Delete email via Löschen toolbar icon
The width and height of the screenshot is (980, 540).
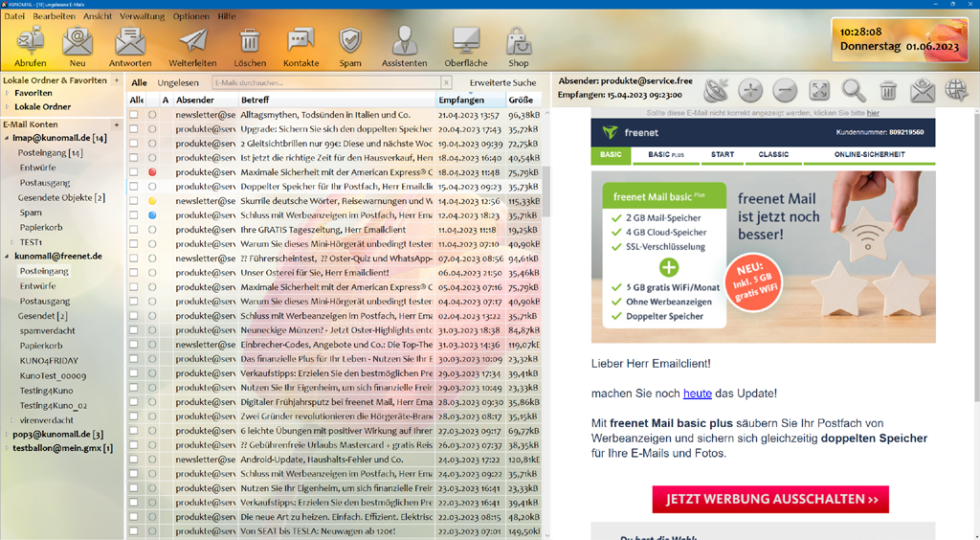250,47
